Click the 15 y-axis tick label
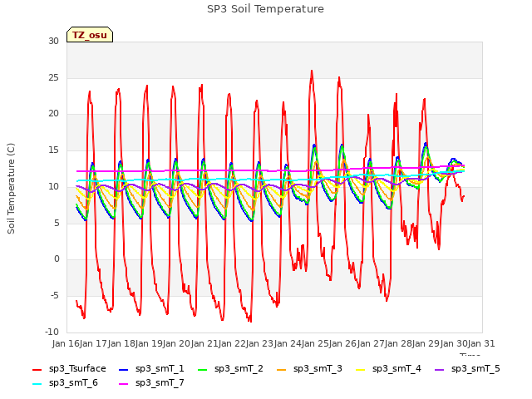The image size is (532, 399). 53,150
